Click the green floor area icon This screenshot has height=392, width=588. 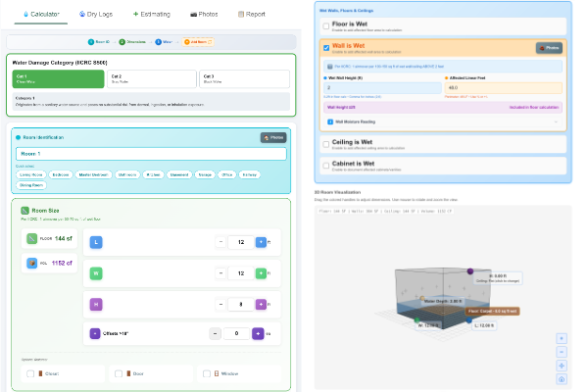point(32,238)
